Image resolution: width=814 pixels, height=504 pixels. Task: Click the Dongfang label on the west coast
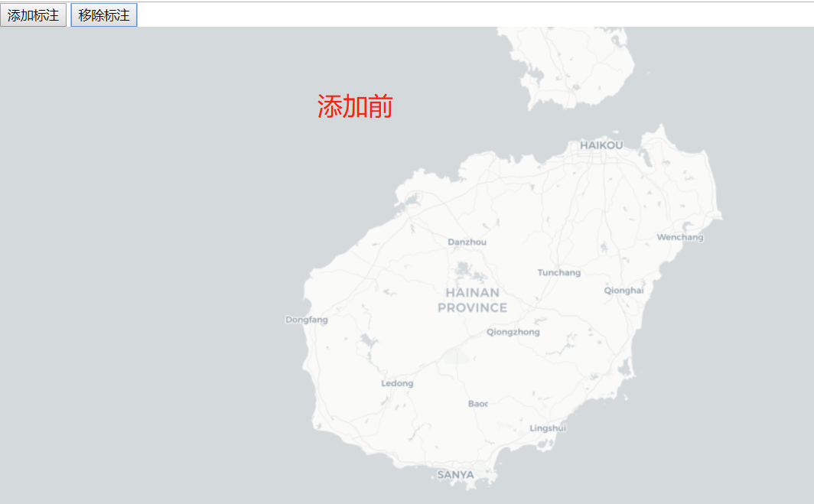coord(305,320)
